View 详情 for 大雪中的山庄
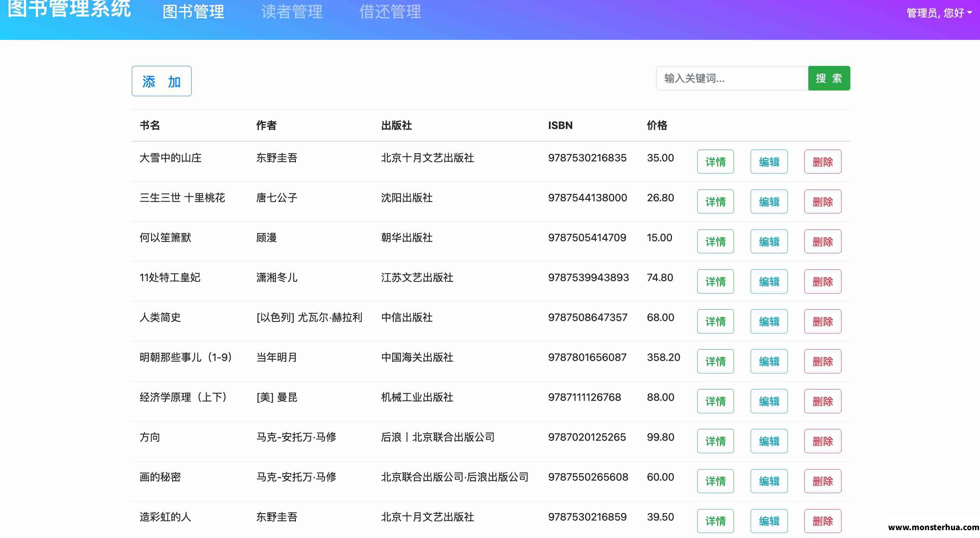980x538 pixels. [716, 162]
